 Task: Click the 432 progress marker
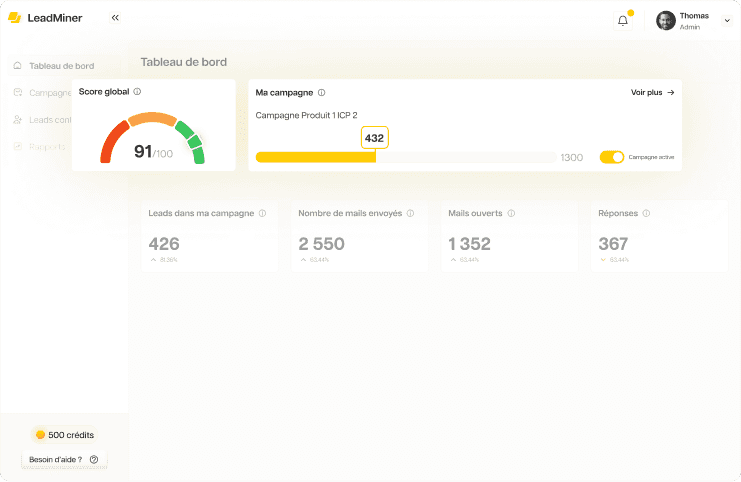(375, 138)
